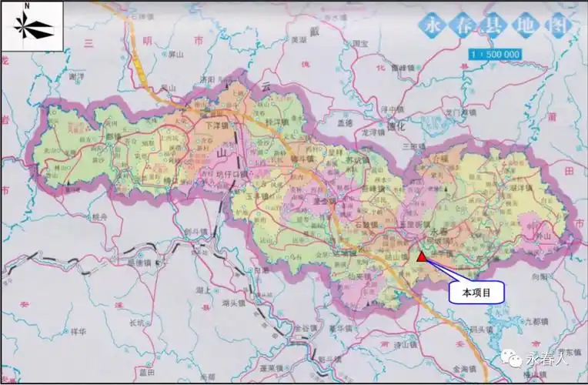Viewport: 588px width, 385px height.
Task: Click the 本项目 callout label box
Action: (x=476, y=292)
